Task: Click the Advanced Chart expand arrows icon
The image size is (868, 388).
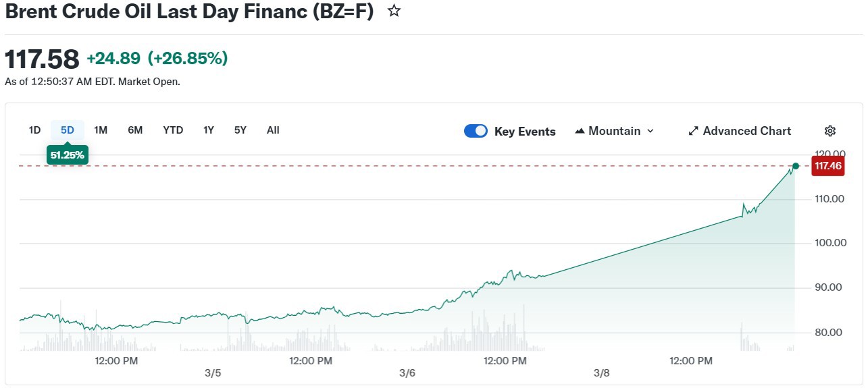Action: click(x=693, y=131)
